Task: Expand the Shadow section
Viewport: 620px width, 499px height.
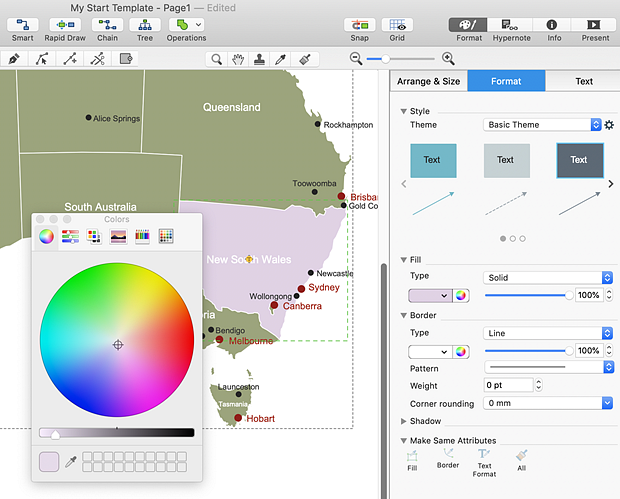Action: point(404,421)
